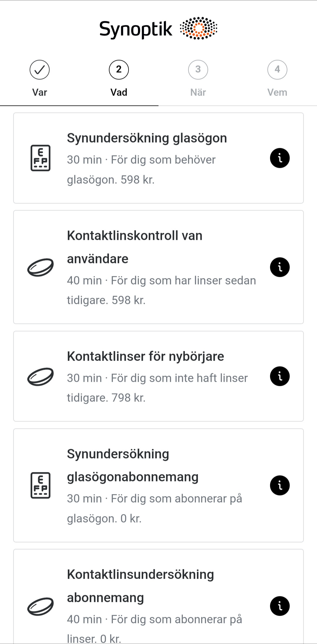Open info for Kontaktlinsundersökning abonnemang
Screen dimensions: 317x644
click(x=280, y=606)
